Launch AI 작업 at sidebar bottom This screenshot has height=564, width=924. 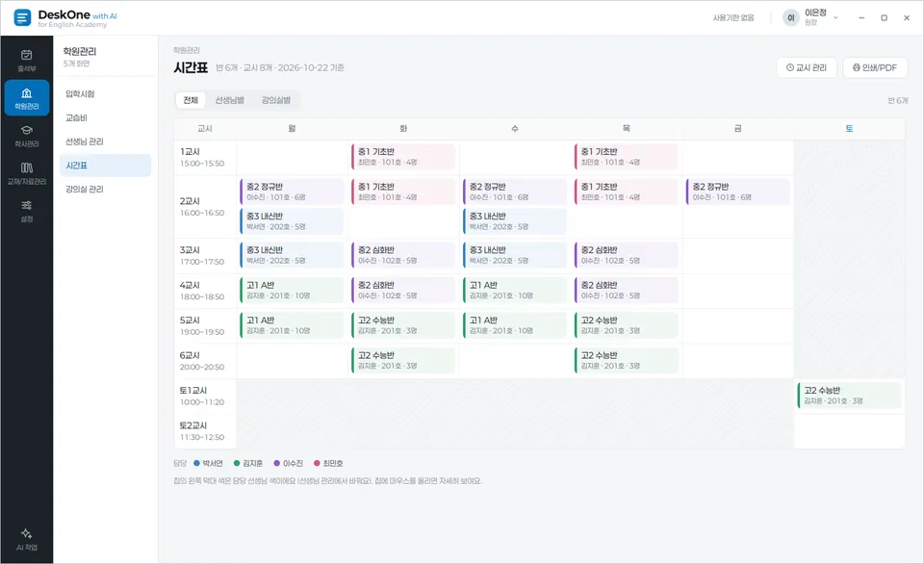click(x=27, y=539)
